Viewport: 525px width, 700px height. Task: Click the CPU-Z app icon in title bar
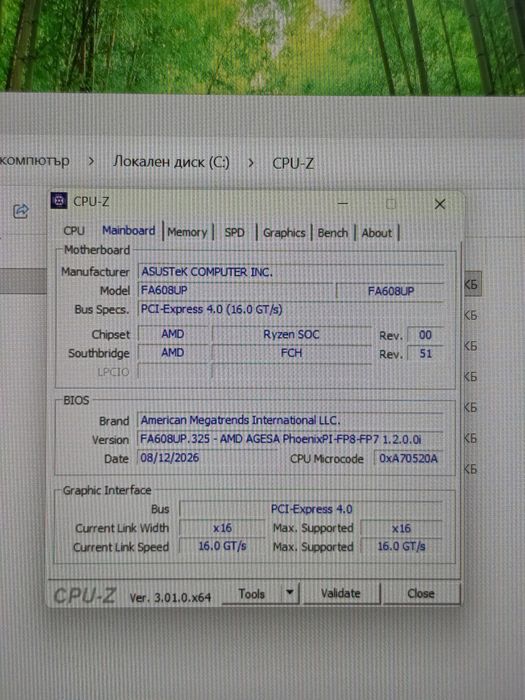(59, 201)
